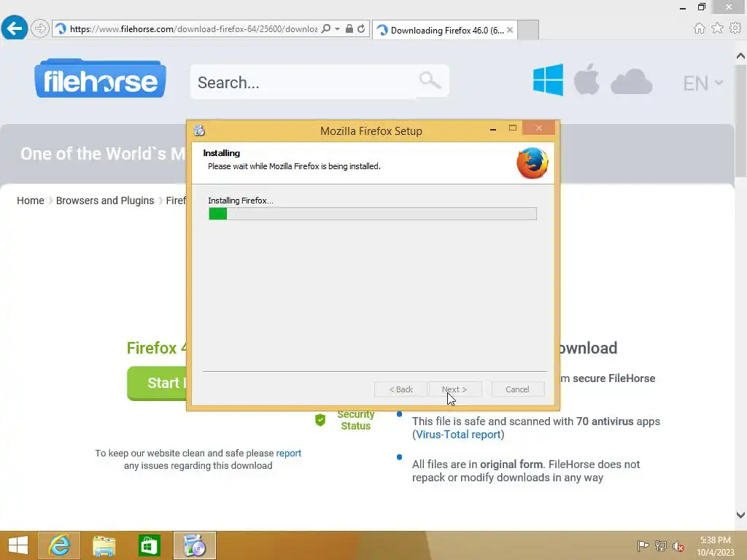The height and width of the screenshot is (560, 747).
Task: Close the Downloading Firefox 46.0 tab
Action: [x=510, y=30]
